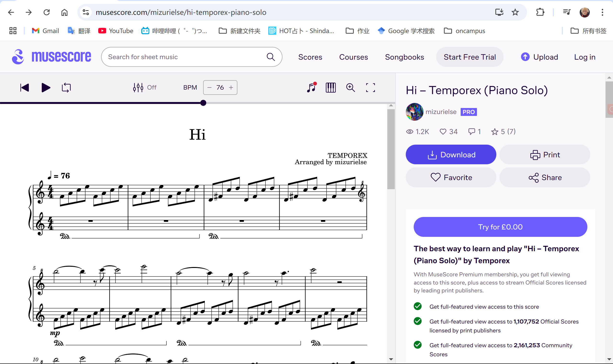Click the search magnifier icon
Image resolution: width=613 pixels, height=364 pixels.
click(270, 57)
